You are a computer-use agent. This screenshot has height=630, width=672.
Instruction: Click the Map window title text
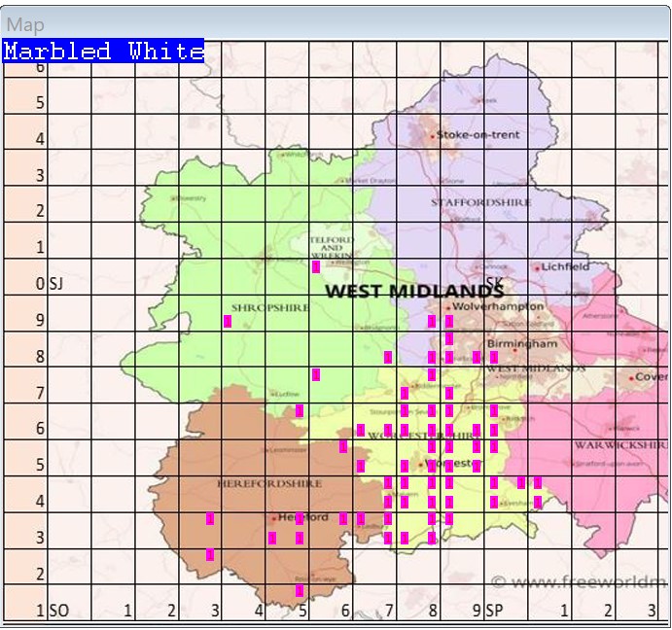point(24,24)
